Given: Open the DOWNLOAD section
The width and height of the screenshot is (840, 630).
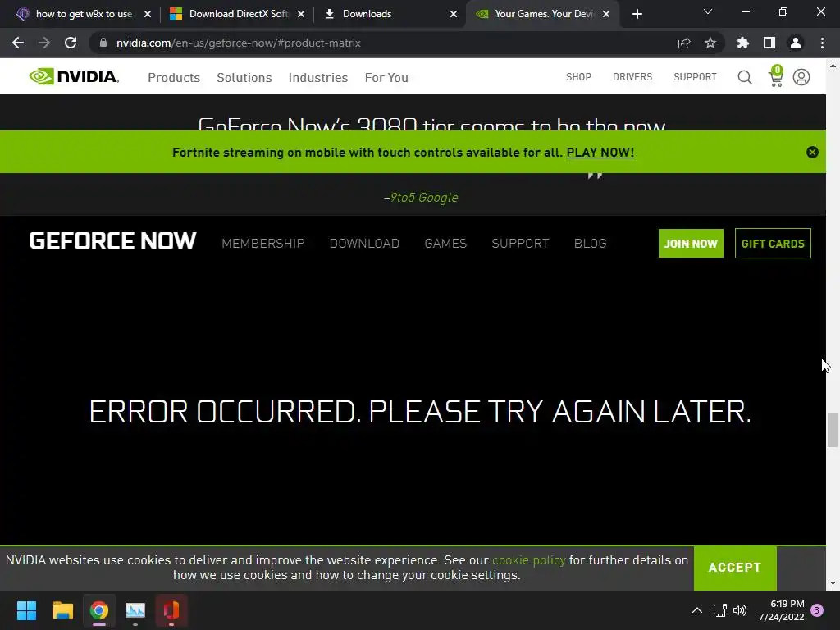Looking at the screenshot, I should coord(364,244).
